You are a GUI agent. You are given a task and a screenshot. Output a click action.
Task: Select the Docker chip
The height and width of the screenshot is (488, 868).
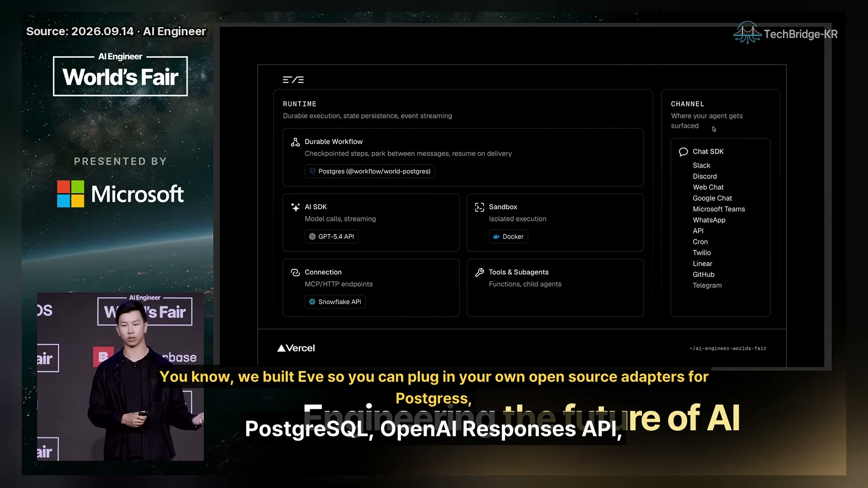(x=508, y=237)
